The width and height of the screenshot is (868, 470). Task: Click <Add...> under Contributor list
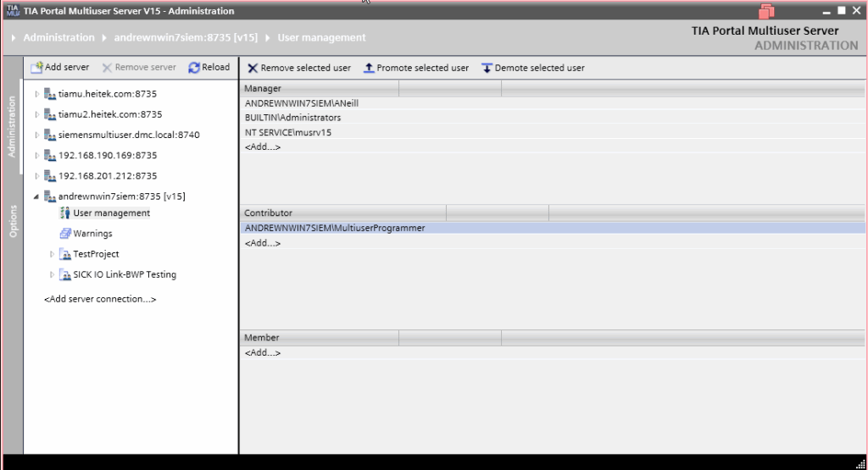[x=263, y=243]
